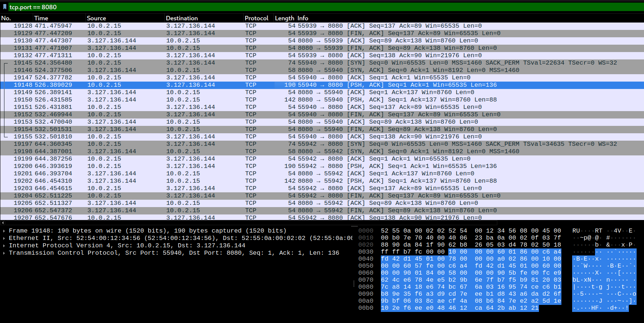Viewport: 644px width, 323px height.
Task: Sort by the Destination column header
Action: (x=204, y=18)
